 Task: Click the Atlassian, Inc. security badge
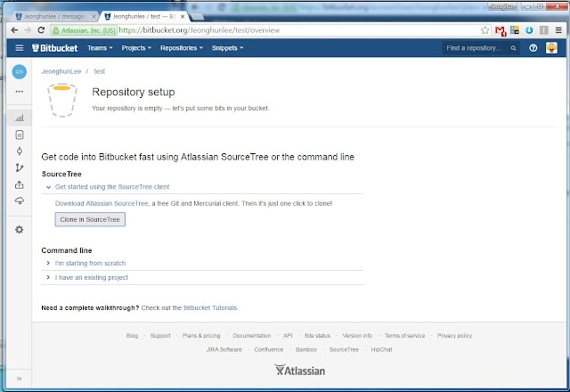click(85, 30)
